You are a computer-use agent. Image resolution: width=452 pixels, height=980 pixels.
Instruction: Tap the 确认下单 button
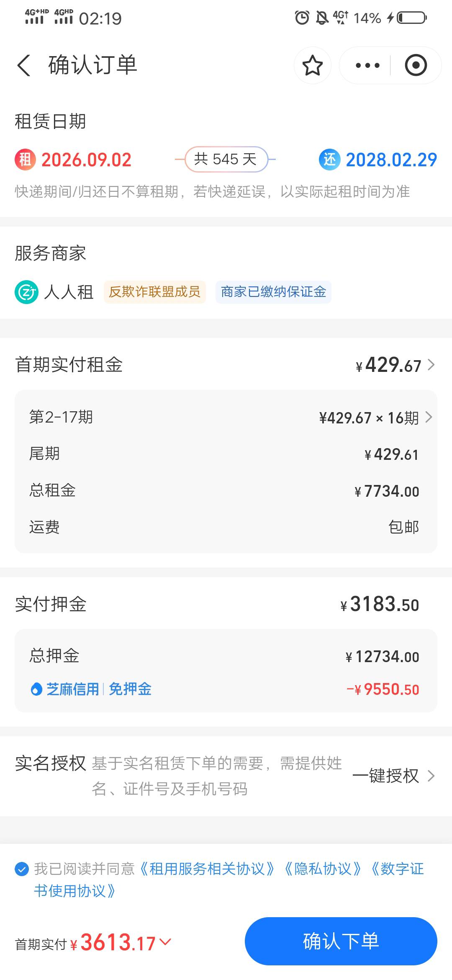pos(341,941)
